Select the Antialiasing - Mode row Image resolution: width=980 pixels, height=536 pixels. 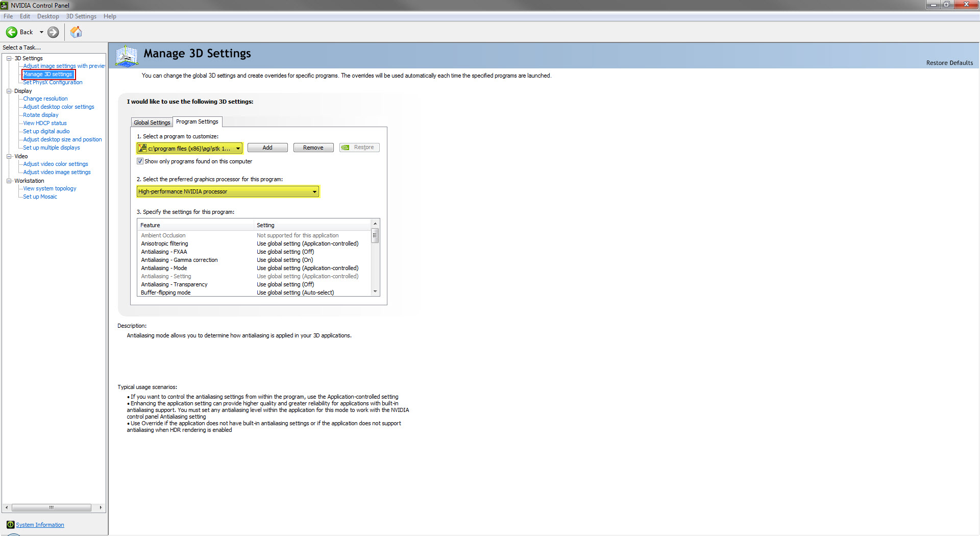[254, 268]
